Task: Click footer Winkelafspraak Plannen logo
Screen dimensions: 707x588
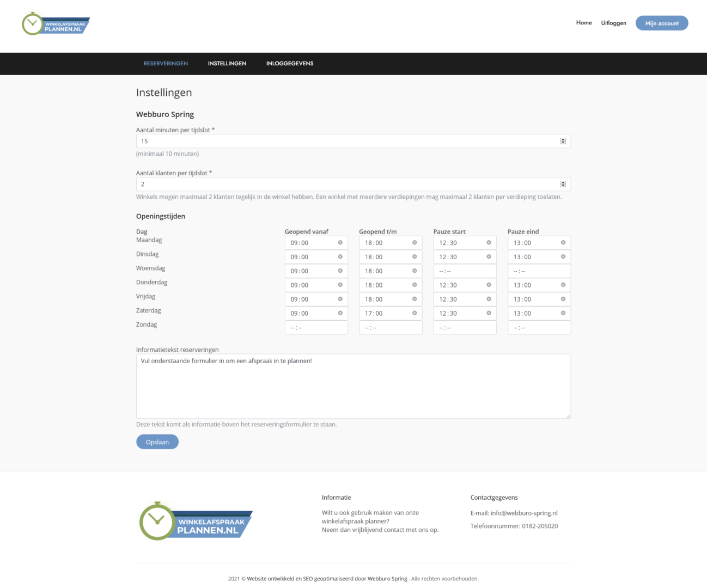Action: pyautogui.click(x=196, y=522)
